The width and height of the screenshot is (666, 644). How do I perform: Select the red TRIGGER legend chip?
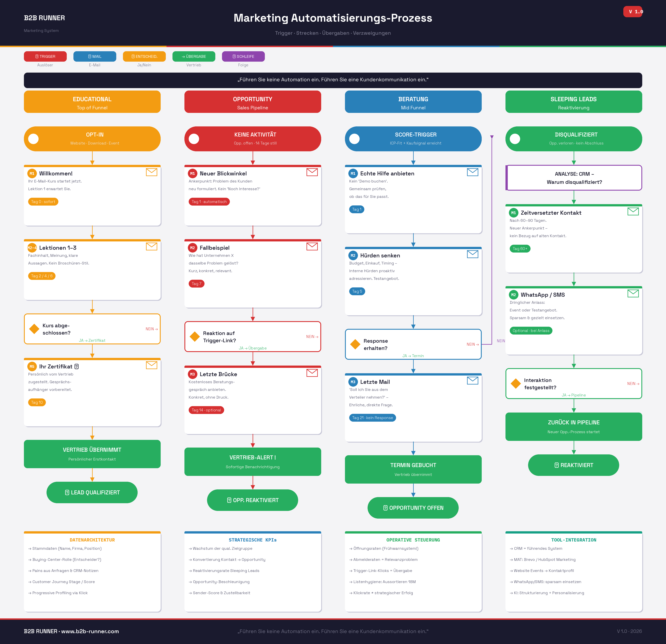click(45, 56)
